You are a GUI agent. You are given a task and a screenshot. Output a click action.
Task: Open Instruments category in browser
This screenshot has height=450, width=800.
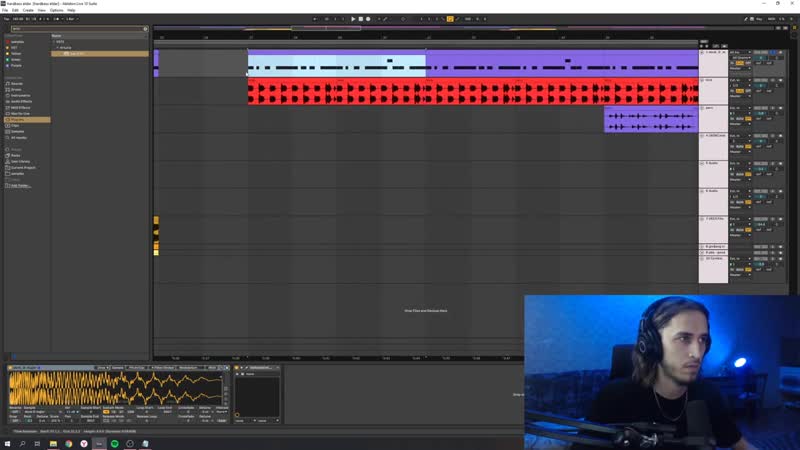tap(20, 95)
